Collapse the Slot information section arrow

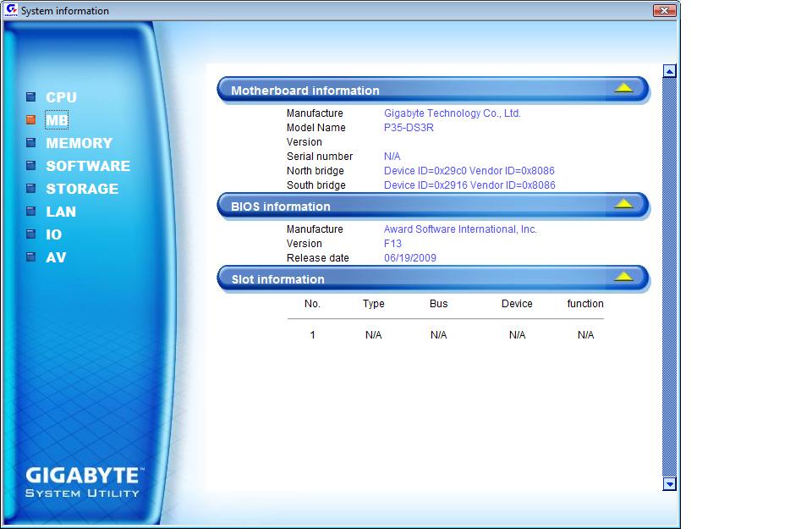point(623,277)
